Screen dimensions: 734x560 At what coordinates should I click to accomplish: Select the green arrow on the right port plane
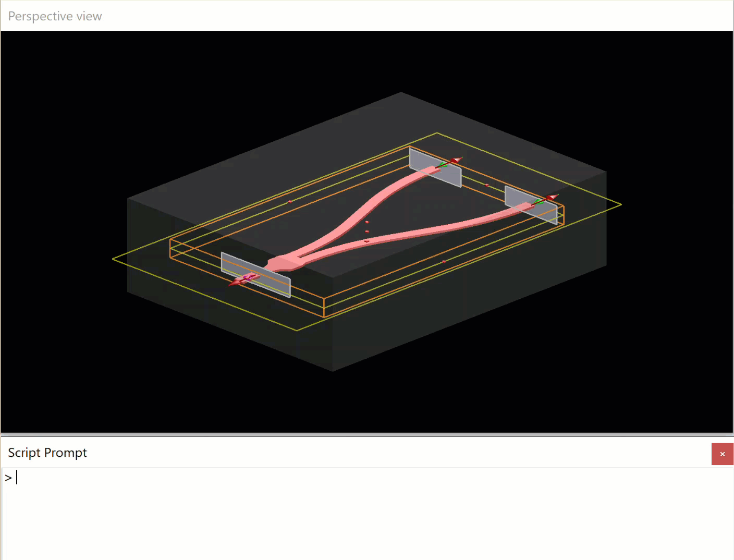pyautogui.click(x=539, y=202)
